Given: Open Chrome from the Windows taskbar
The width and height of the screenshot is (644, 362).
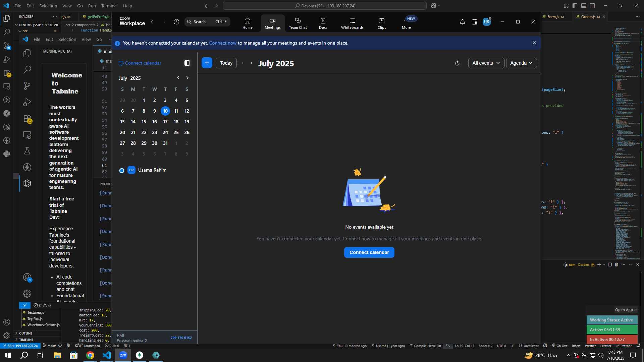Looking at the screenshot, I should (90, 355).
